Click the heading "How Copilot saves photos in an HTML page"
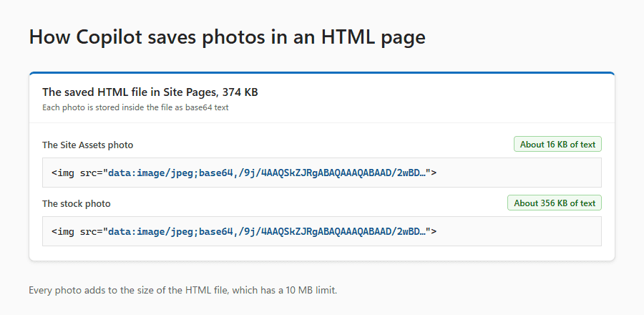The width and height of the screenshot is (644, 315). pyautogui.click(x=227, y=37)
